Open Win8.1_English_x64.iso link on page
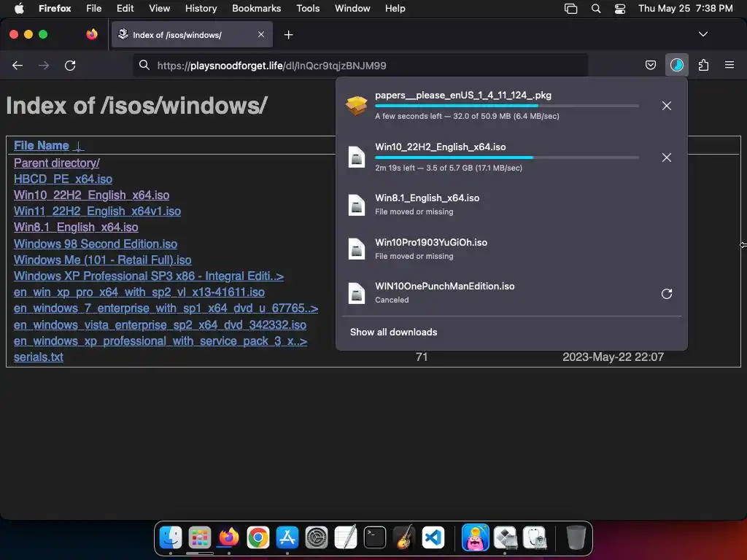Image resolution: width=747 pixels, height=560 pixels. point(76,227)
